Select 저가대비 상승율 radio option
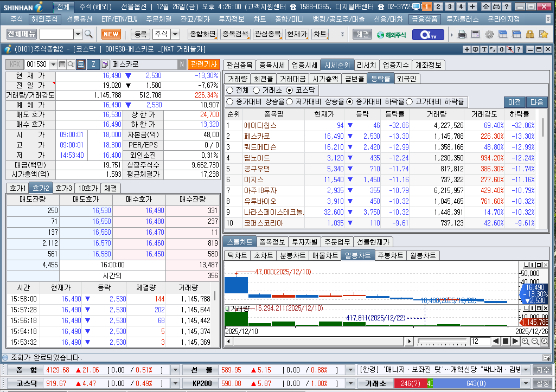The image size is (556, 392). pyautogui.click(x=289, y=102)
